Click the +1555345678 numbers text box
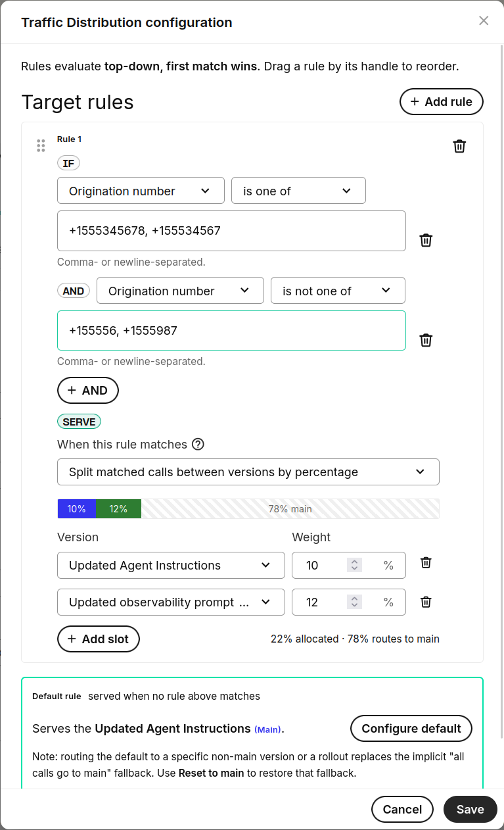This screenshot has height=830, width=504. [231, 231]
